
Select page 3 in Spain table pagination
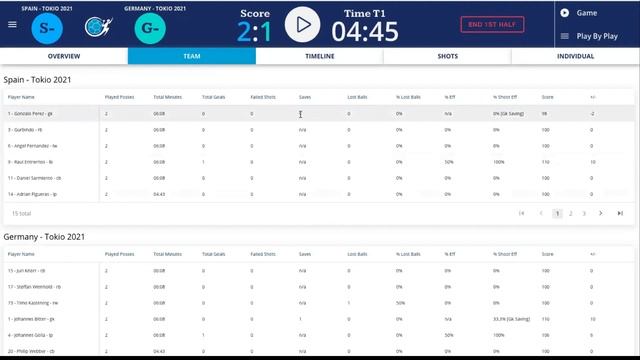pos(584,213)
